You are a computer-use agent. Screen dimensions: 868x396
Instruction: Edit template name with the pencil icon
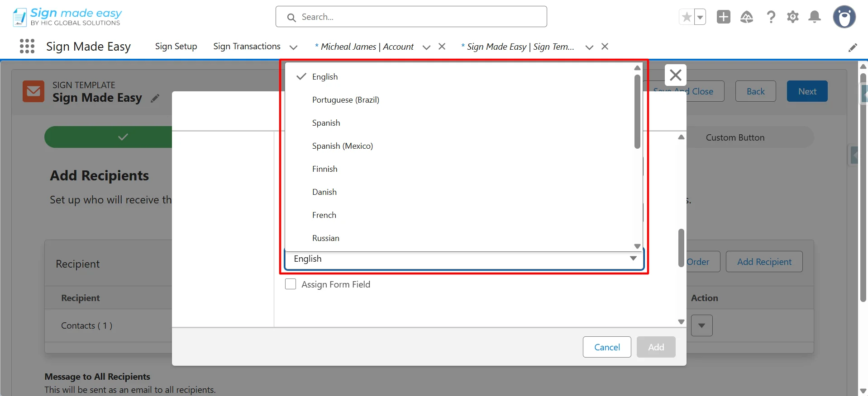[155, 98]
